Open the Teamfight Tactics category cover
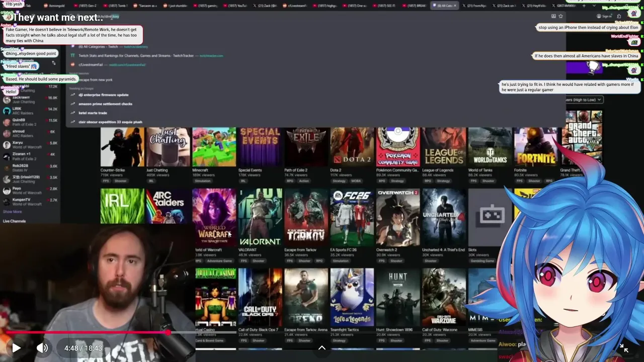Image resolution: width=644 pixels, height=362 pixels. pyautogui.click(x=352, y=297)
